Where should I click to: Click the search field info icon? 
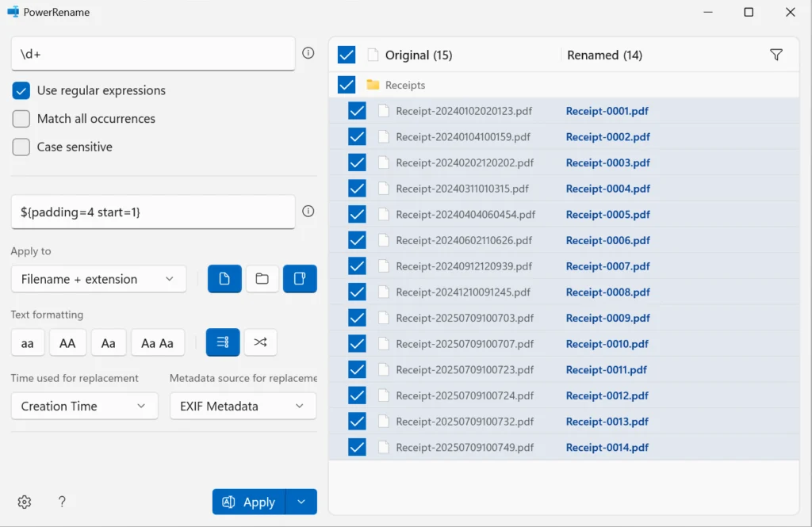[308, 53]
